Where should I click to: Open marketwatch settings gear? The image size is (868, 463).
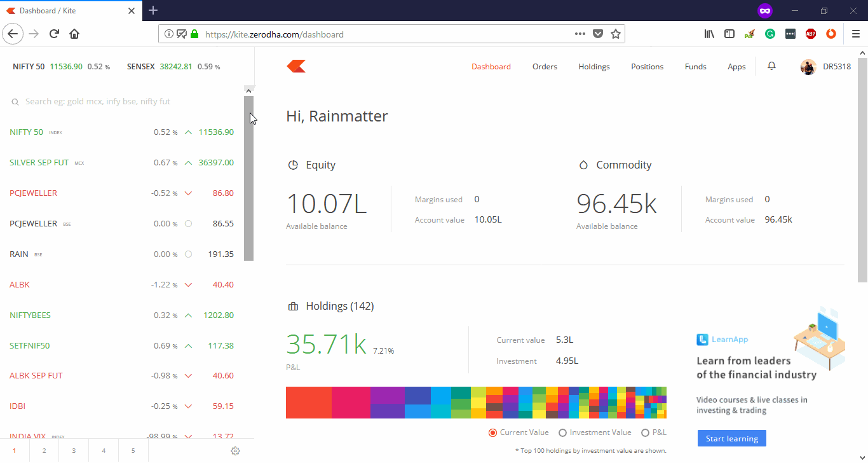(x=235, y=451)
